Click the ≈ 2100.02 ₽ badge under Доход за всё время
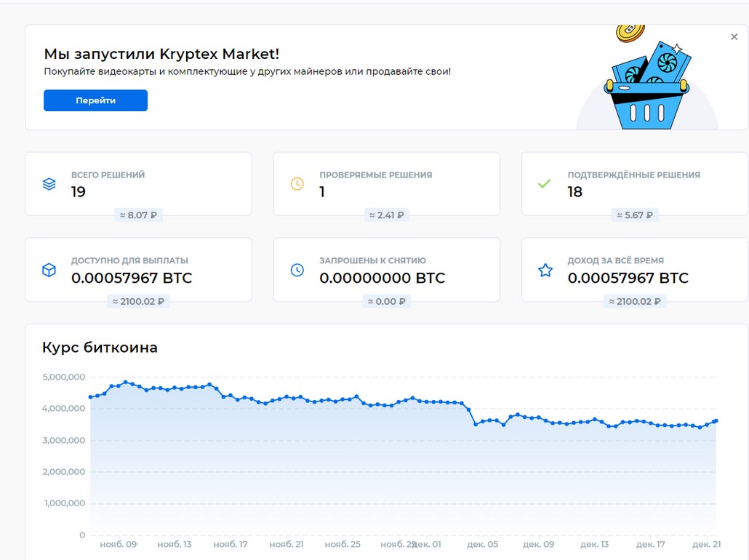This screenshot has width=749, height=560. click(635, 302)
